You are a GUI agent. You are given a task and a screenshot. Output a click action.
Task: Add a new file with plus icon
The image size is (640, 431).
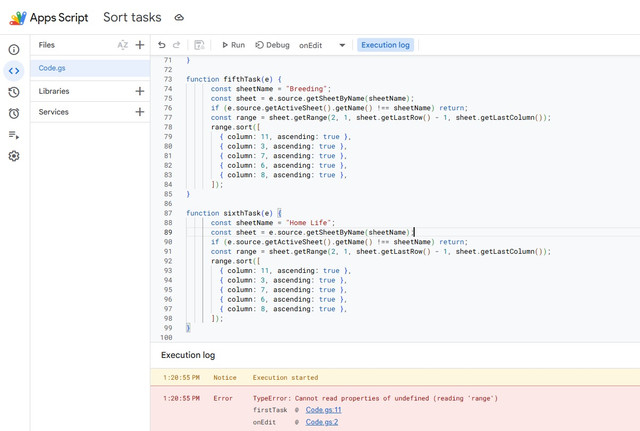140,45
